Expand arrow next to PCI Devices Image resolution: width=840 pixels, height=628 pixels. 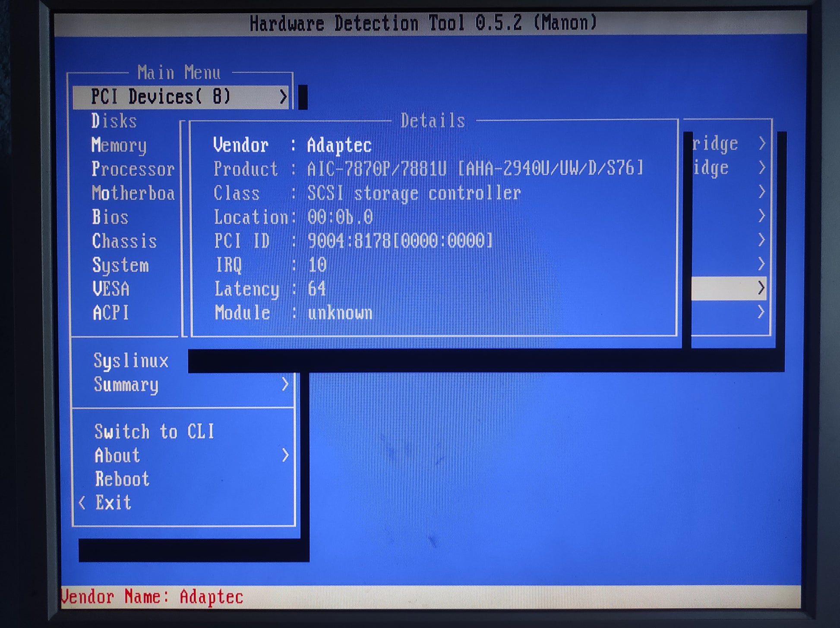pos(283,97)
